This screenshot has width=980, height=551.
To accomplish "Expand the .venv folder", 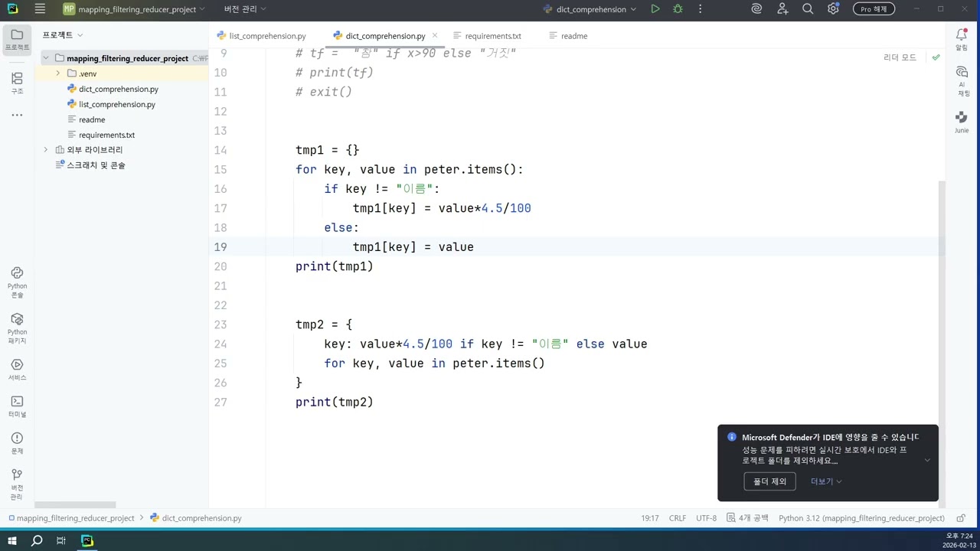I will [x=58, y=73].
